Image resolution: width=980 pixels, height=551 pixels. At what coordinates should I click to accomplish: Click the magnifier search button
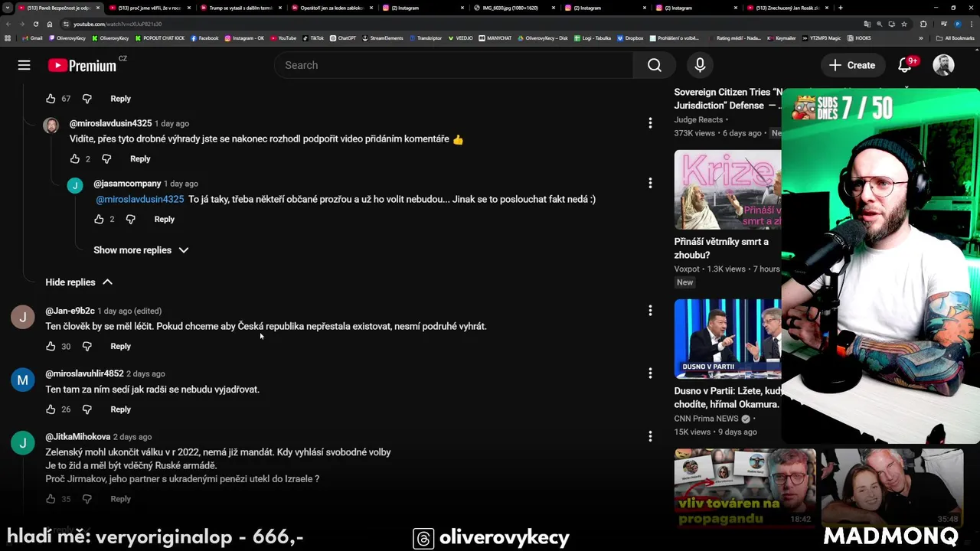pos(655,65)
